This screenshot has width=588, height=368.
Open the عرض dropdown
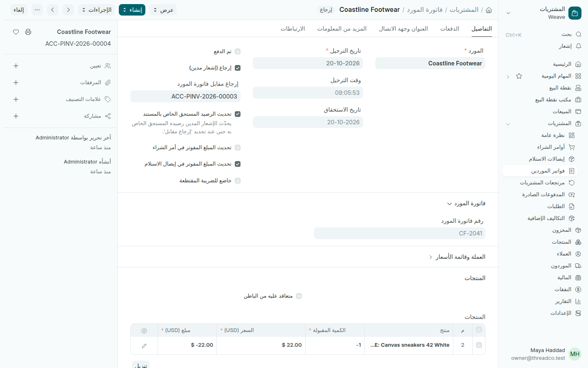[x=163, y=10]
